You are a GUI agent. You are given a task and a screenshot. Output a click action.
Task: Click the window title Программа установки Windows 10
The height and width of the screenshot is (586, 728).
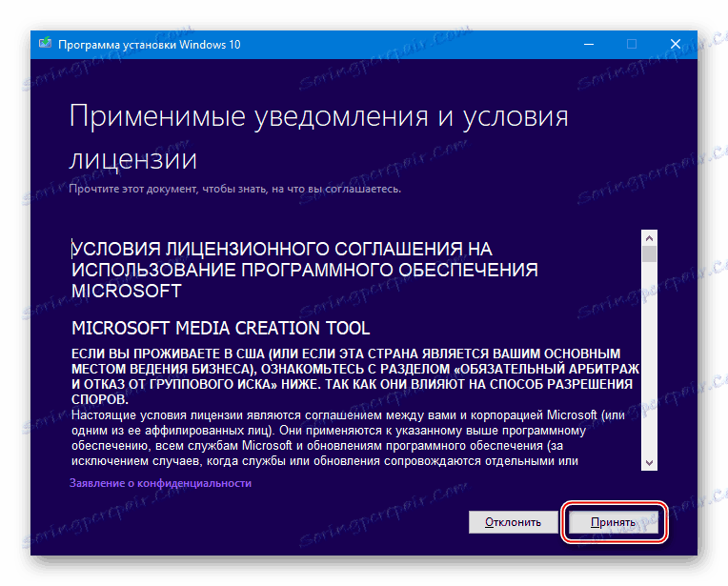[149, 45]
